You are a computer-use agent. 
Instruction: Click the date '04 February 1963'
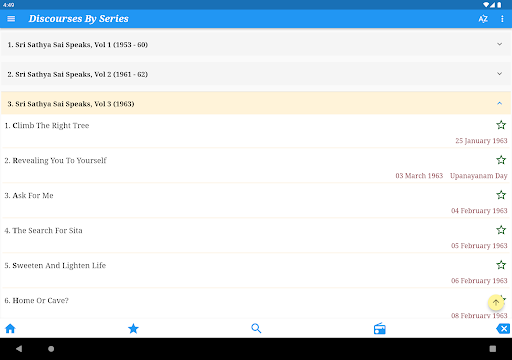(479, 211)
